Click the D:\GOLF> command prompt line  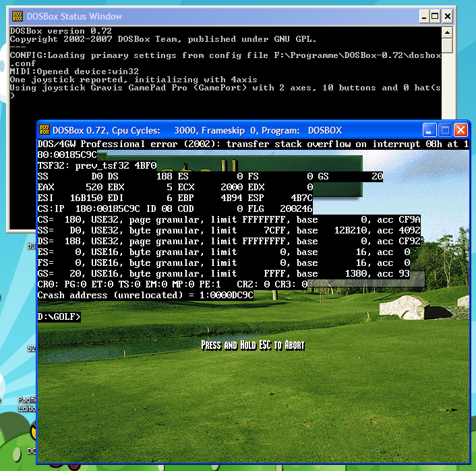coord(59,316)
